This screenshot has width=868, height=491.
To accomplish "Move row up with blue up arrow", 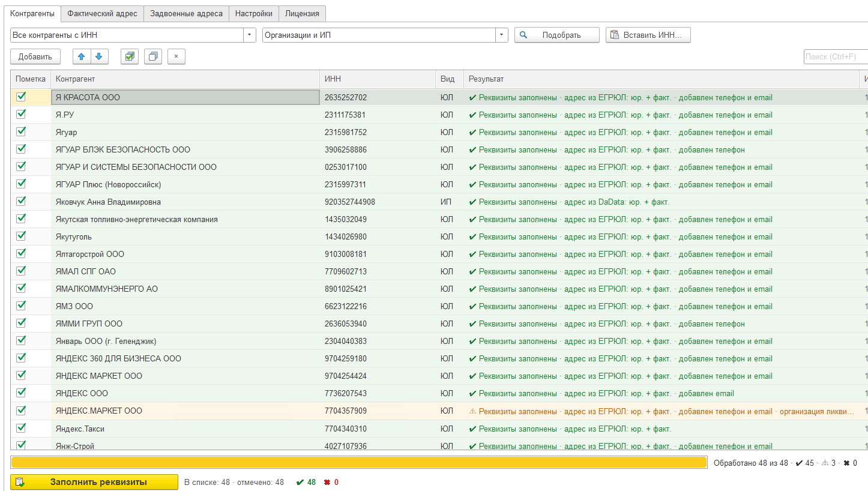I will (x=82, y=56).
